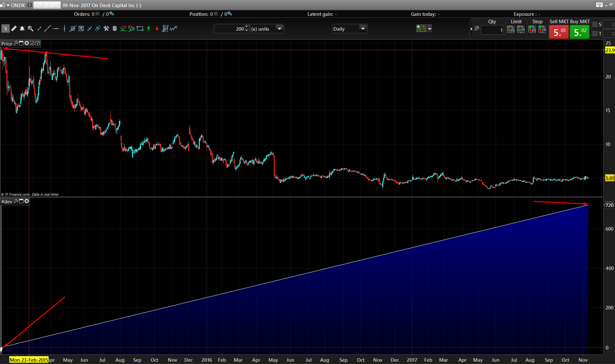Viewport: 615px width, 364px height.
Task: Select the ruler measurement tool
Action: pos(14,29)
